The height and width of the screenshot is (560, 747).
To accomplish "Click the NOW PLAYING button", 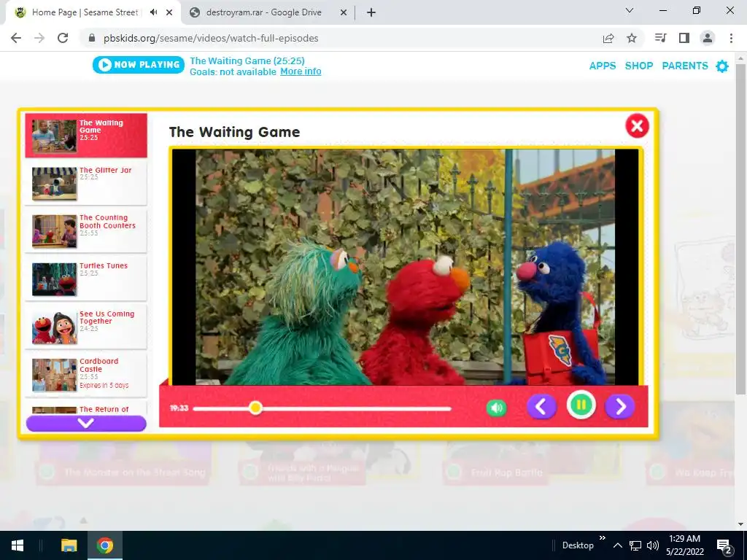I will pos(139,65).
